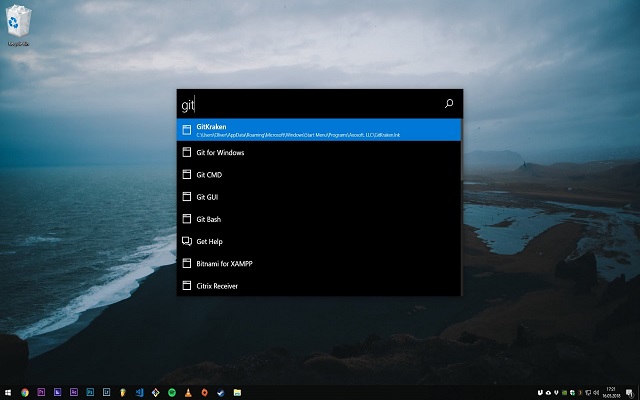Open the Windows Start menu

click(8, 393)
